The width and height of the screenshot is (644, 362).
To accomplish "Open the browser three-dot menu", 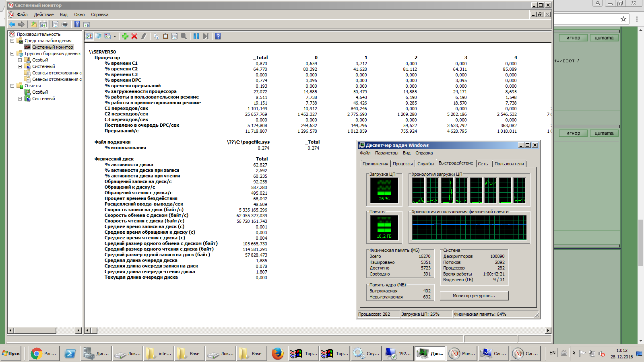I will (637, 19).
